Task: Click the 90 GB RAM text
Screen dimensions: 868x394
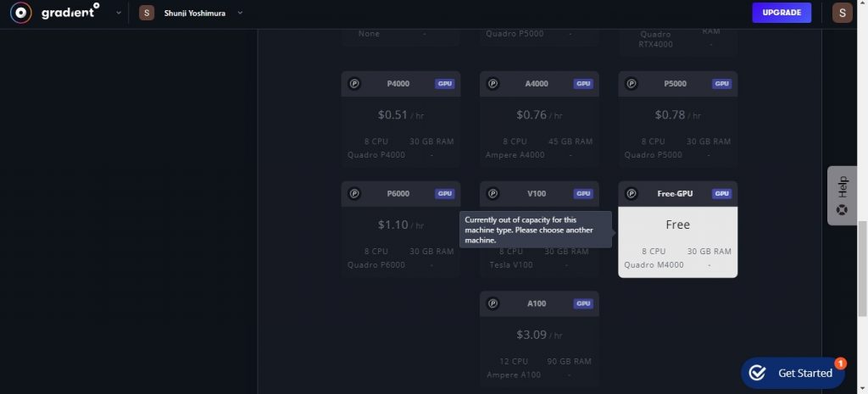Action: click(x=569, y=361)
